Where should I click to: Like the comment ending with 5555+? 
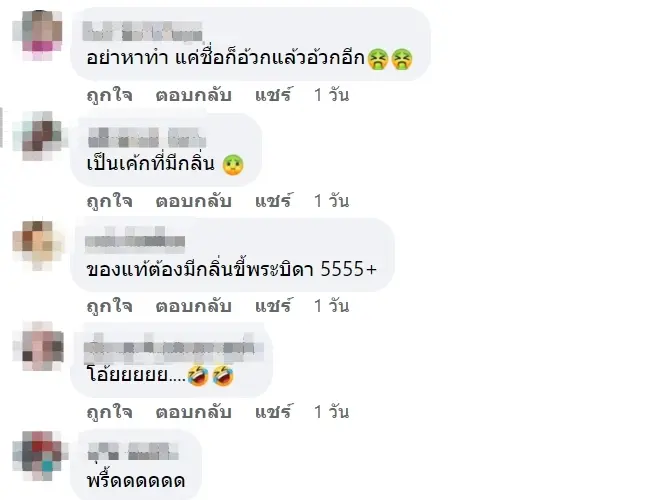(x=109, y=306)
